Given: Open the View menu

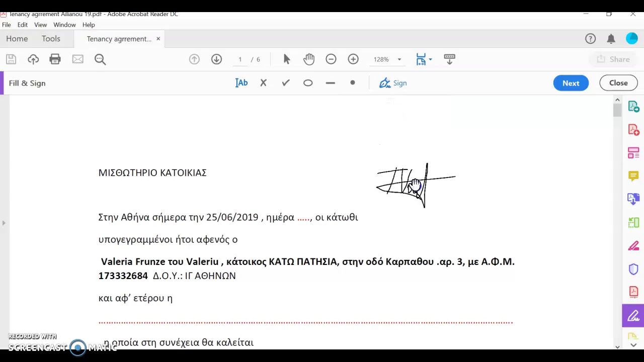Looking at the screenshot, I should coord(40,25).
